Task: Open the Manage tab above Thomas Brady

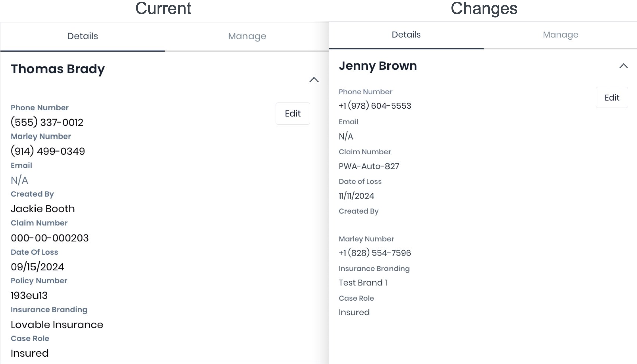Action: click(x=247, y=36)
